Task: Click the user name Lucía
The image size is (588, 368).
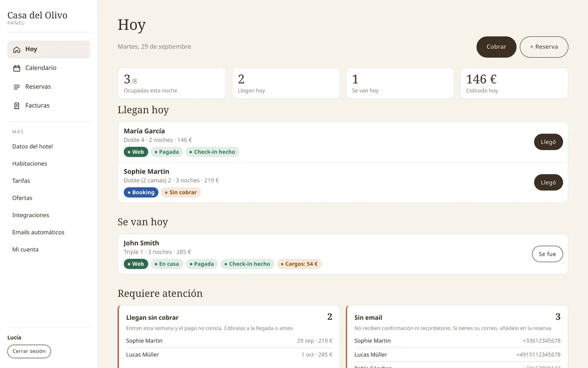Action: pos(14,338)
